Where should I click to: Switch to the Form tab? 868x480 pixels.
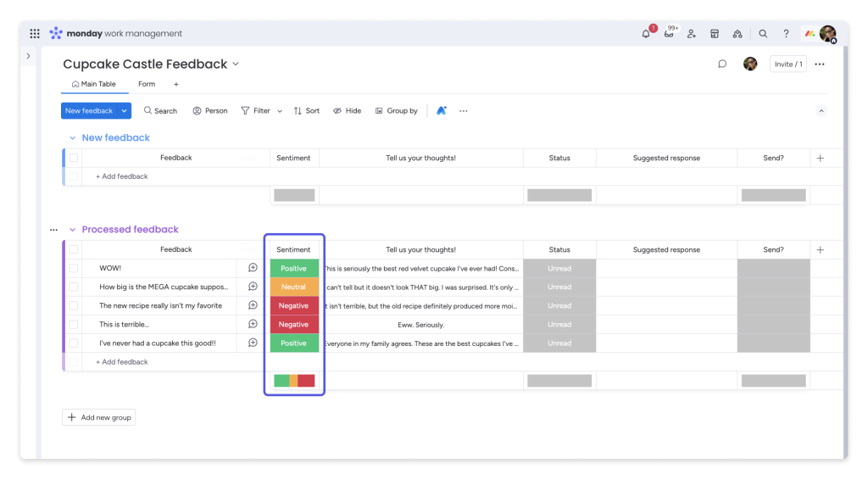pyautogui.click(x=147, y=84)
